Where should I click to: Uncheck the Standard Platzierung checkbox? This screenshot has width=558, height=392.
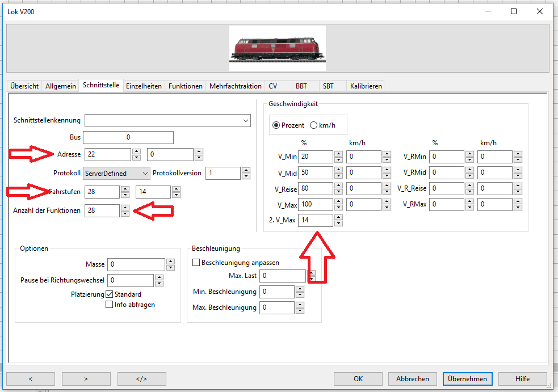(x=110, y=294)
